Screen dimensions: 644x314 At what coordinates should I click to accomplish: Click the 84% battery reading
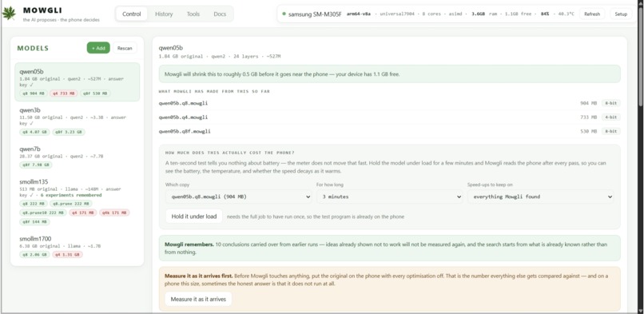coord(545,14)
